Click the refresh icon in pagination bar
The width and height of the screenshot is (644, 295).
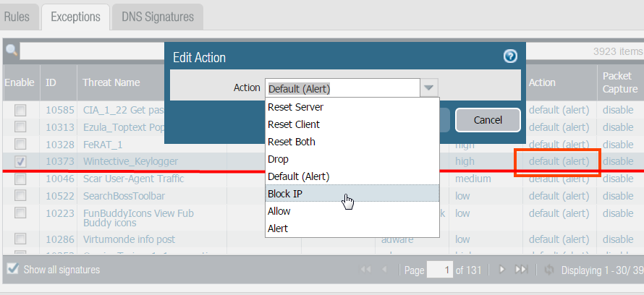(549, 270)
